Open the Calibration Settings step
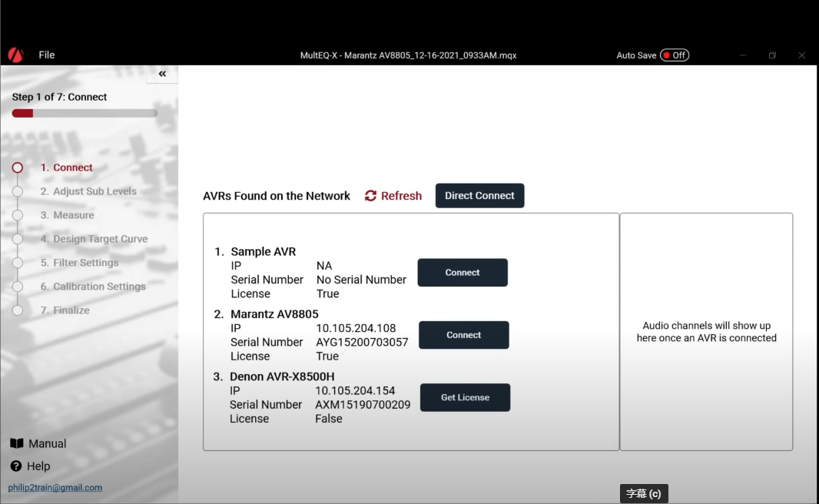Image resolution: width=819 pixels, height=504 pixels. [x=93, y=287]
